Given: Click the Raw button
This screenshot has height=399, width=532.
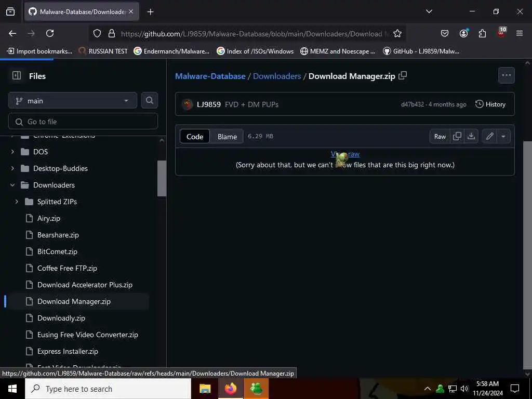Looking at the screenshot, I should tap(440, 137).
